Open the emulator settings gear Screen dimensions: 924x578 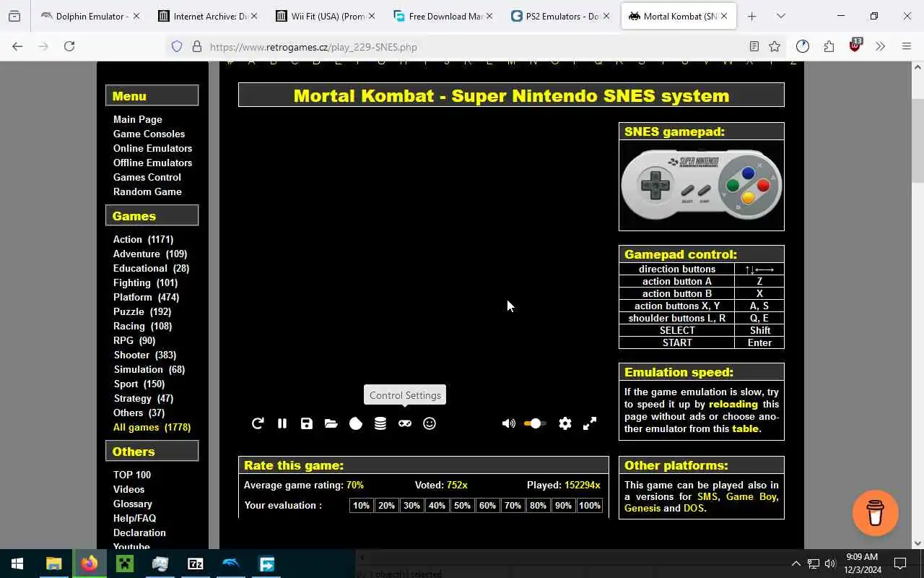(x=565, y=423)
